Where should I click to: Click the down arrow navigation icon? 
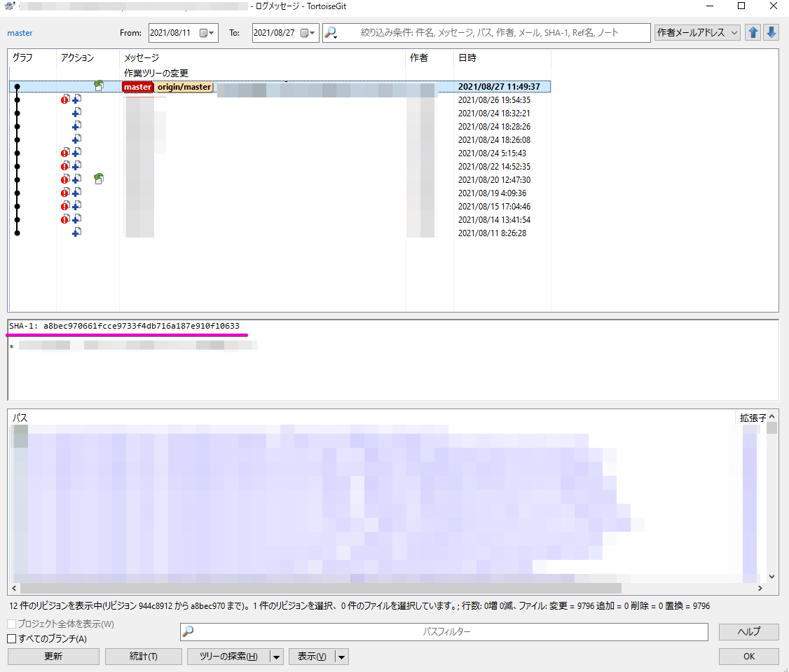tap(771, 33)
